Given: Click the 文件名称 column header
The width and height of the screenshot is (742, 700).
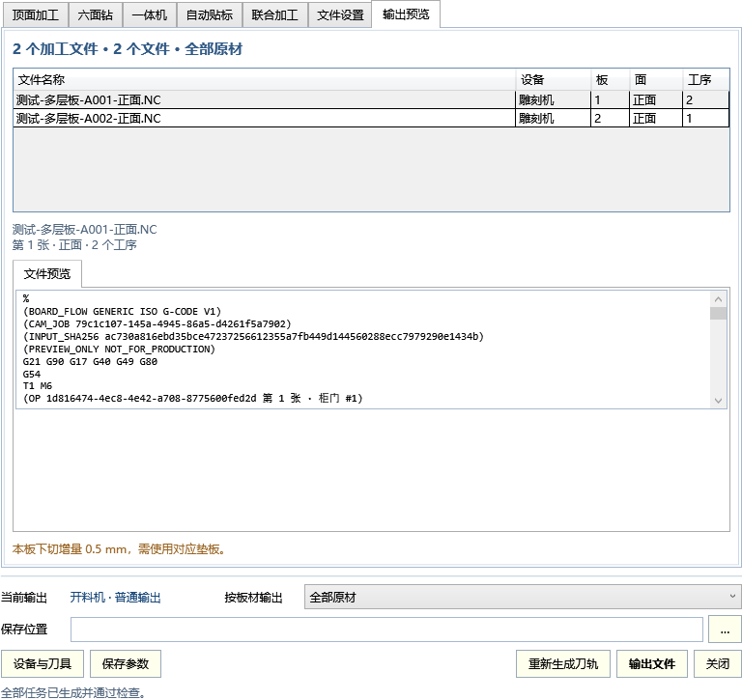Looking at the screenshot, I should coord(265,80).
